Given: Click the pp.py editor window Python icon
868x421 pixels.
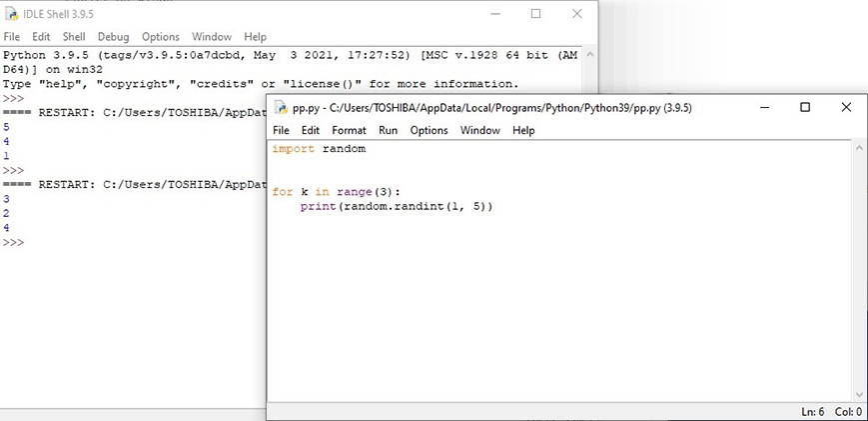Looking at the screenshot, I should pos(281,108).
